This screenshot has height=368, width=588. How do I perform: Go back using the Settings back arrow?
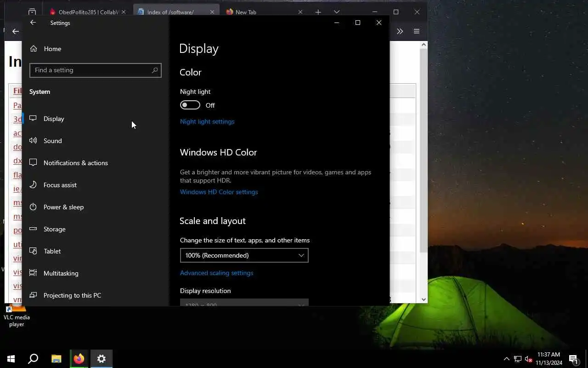click(x=33, y=23)
